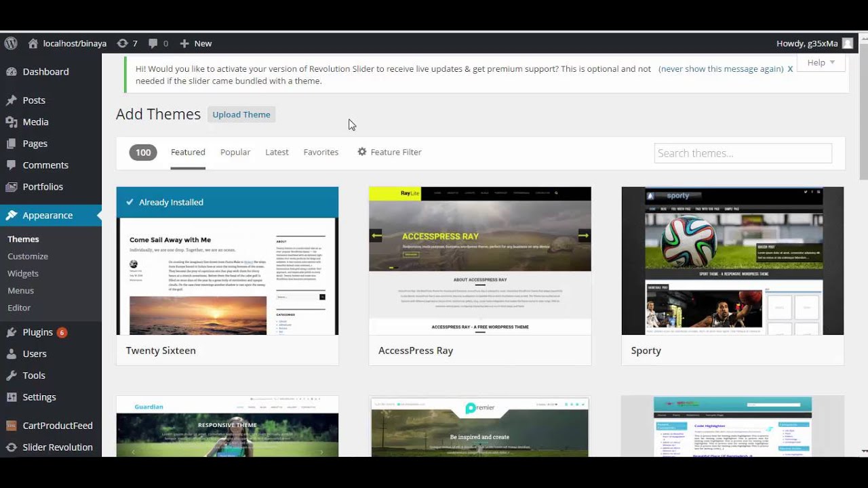
Task: Click the Posts pushpin icon
Action: 11,100
